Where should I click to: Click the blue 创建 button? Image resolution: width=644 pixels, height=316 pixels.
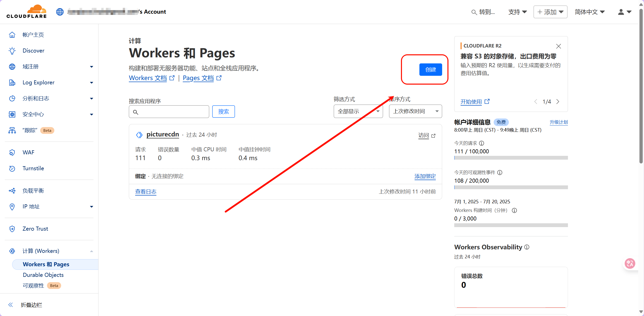[431, 69]
